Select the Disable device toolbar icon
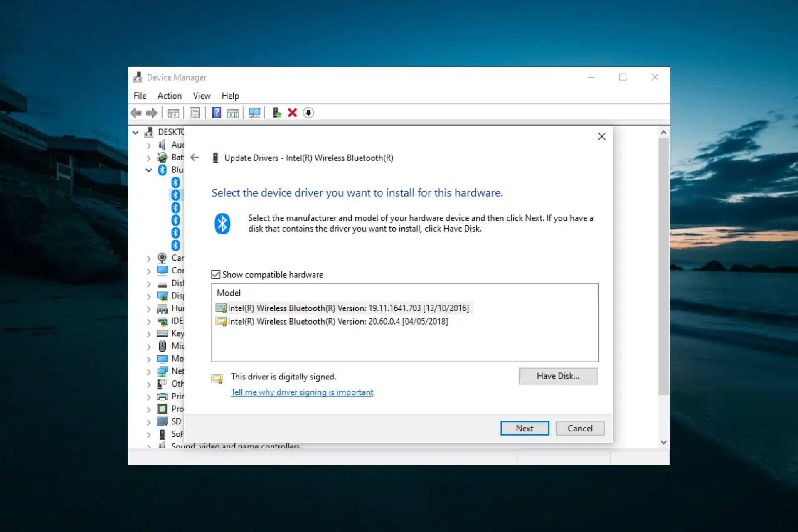The image size is (798, 532). (x=308, y=113)
